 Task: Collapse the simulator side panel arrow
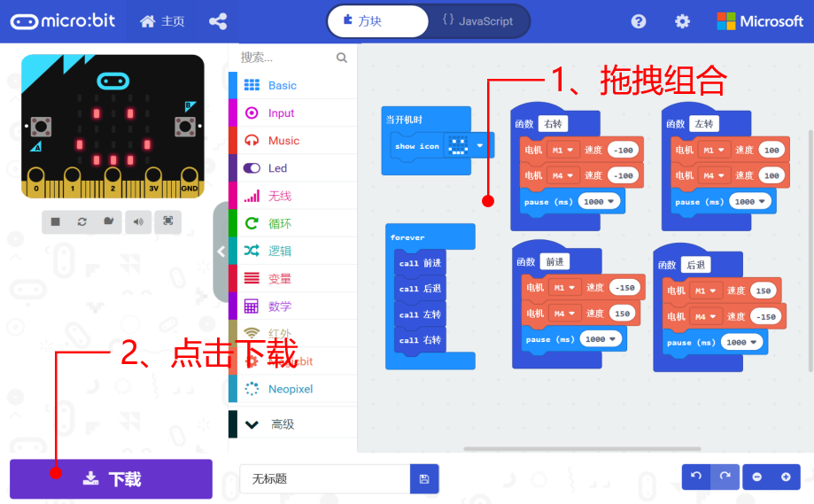pos(221,252)
